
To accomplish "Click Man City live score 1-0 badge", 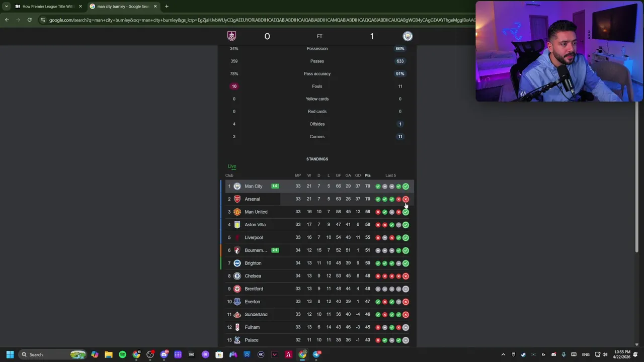I will pyautogui.click(x=275, y=186).
